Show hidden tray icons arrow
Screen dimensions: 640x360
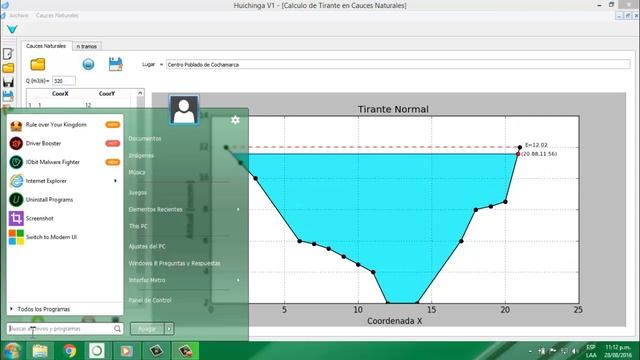click(x=530, y=351)
